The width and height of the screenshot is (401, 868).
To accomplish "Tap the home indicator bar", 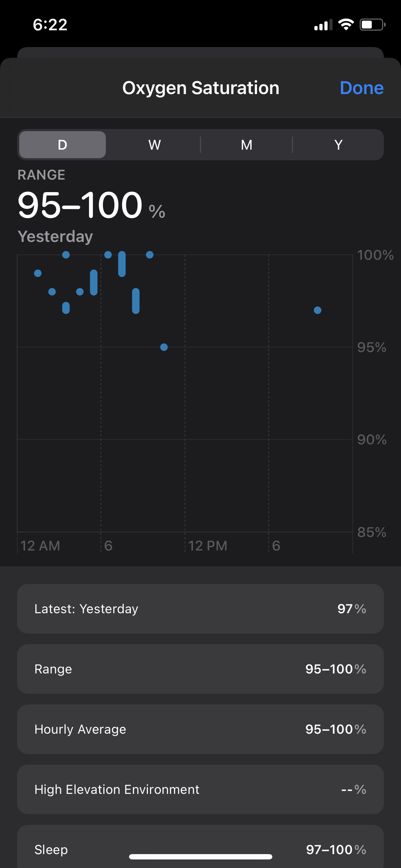I will click(x=200, y=857).
